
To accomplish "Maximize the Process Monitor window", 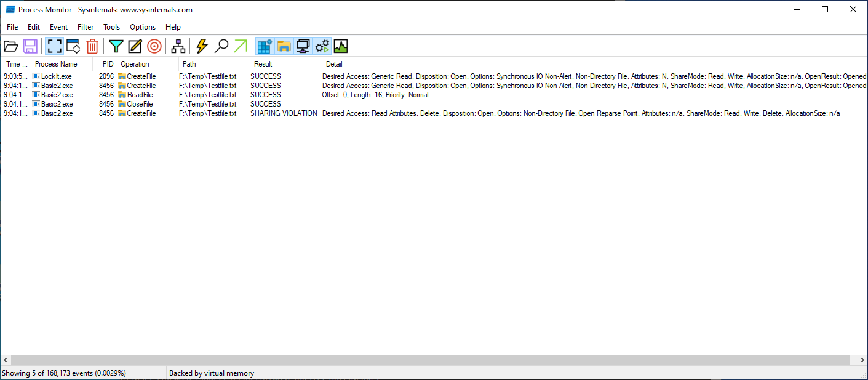I will click(825, 9).
